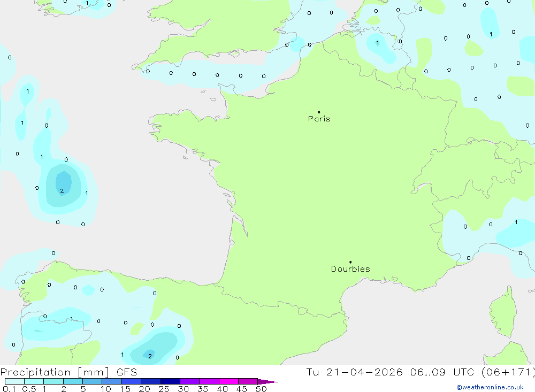The image size is (535, 392).
Task: Click the purple arrow tip above 50 mm
Action: pos(267,382)
